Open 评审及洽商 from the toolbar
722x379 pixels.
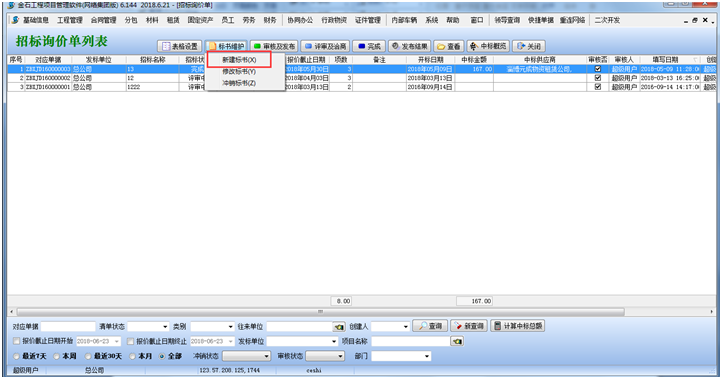click(326, 47)
